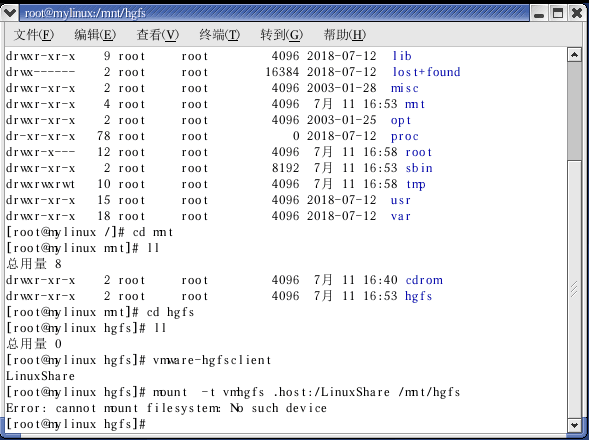The width and height of the screenshot is (589, 440).
Task: Click the blue cdrom directory entry
Action: pos(424,280)
